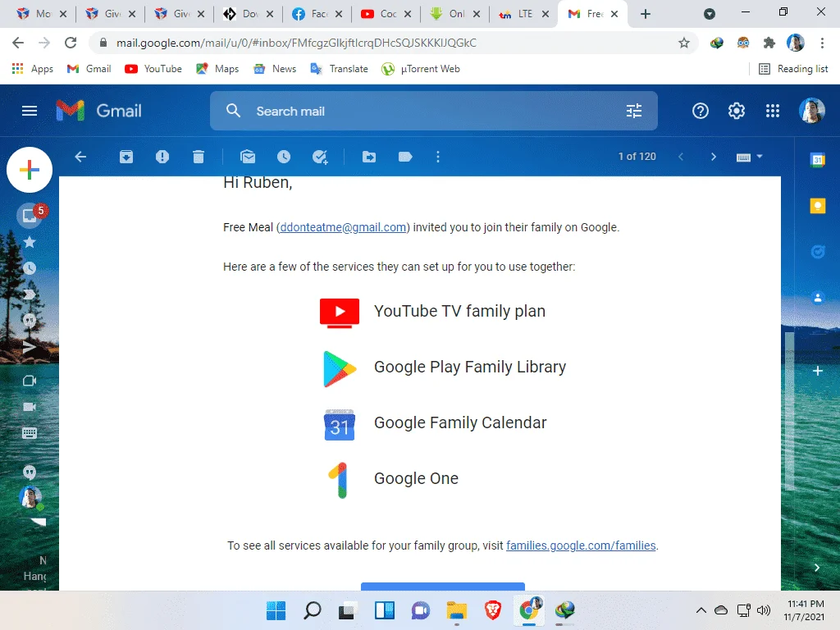Open the YouTube bookmark
Screen dimensions: 840x630
pos(153,69)
